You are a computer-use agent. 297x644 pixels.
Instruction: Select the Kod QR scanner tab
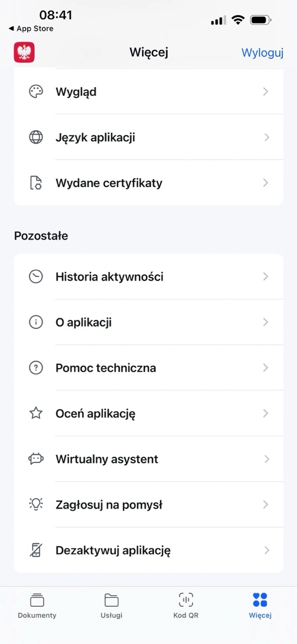(185, 605)
